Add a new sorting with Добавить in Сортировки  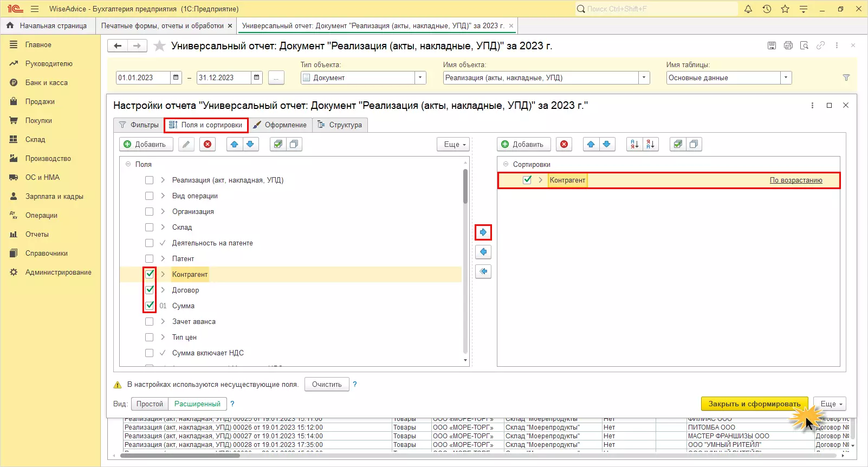(x=523, y=144)
